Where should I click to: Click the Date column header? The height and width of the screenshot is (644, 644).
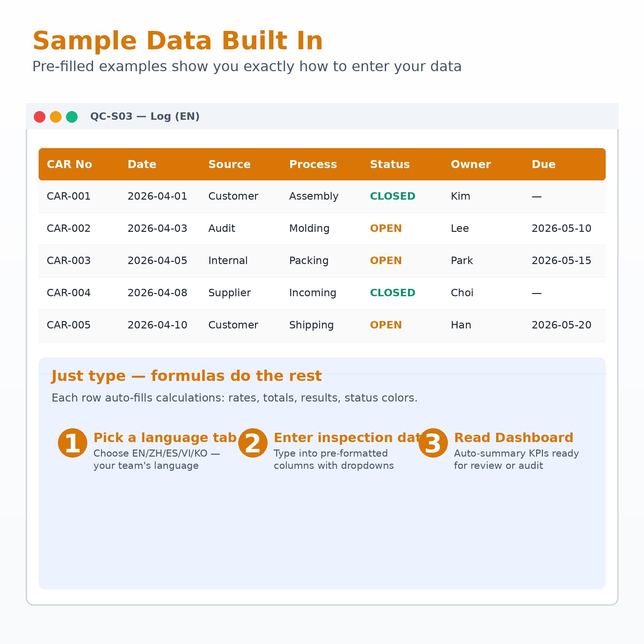click(142, 164)
